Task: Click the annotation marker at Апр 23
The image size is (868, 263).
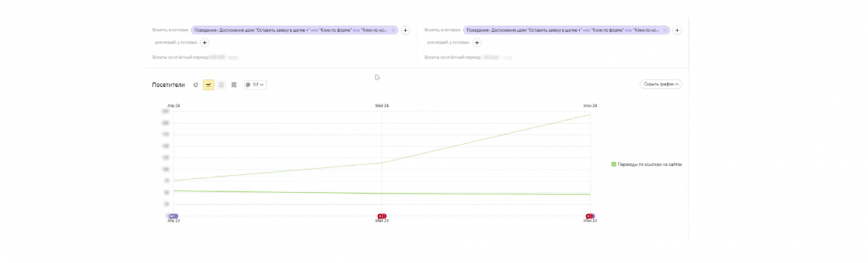Action: coord(173,216)
